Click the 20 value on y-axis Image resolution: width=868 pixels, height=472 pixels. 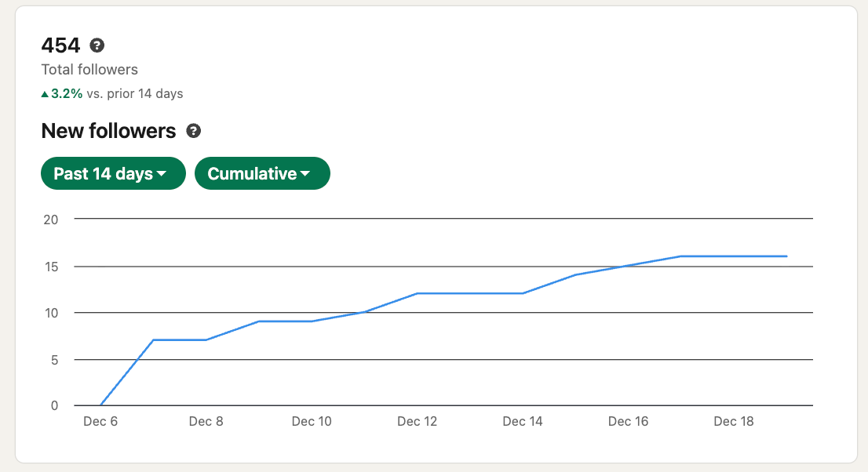pyautogui.click(x=51, y=219)
